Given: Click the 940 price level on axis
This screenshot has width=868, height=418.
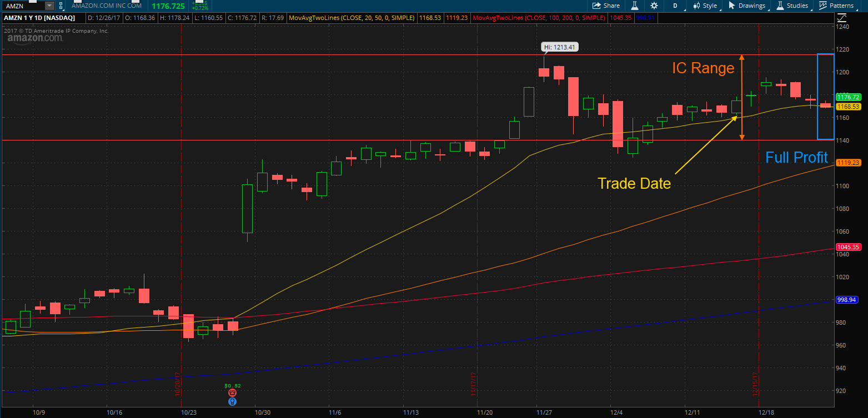Looking at the screenshot, I should click(842, 368).
